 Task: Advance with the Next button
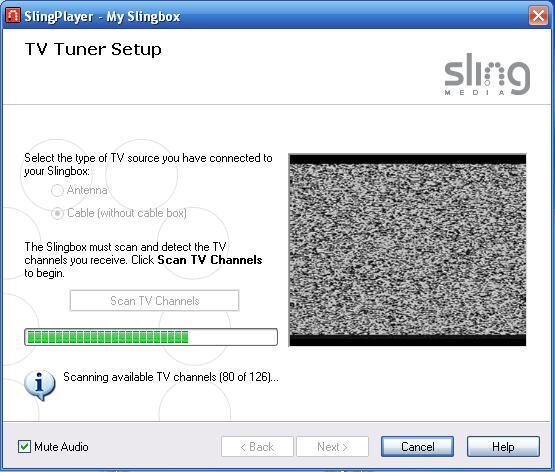332,447
